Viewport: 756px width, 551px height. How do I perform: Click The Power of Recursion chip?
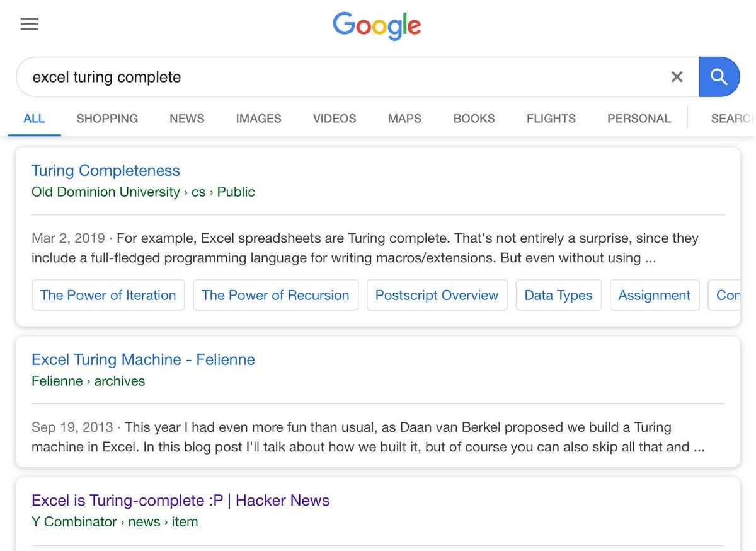click(x=275, y=295)
